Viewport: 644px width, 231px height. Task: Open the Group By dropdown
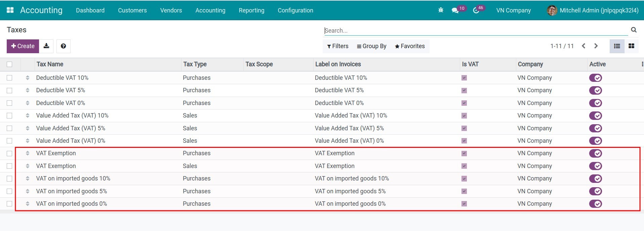coord(371,46)
